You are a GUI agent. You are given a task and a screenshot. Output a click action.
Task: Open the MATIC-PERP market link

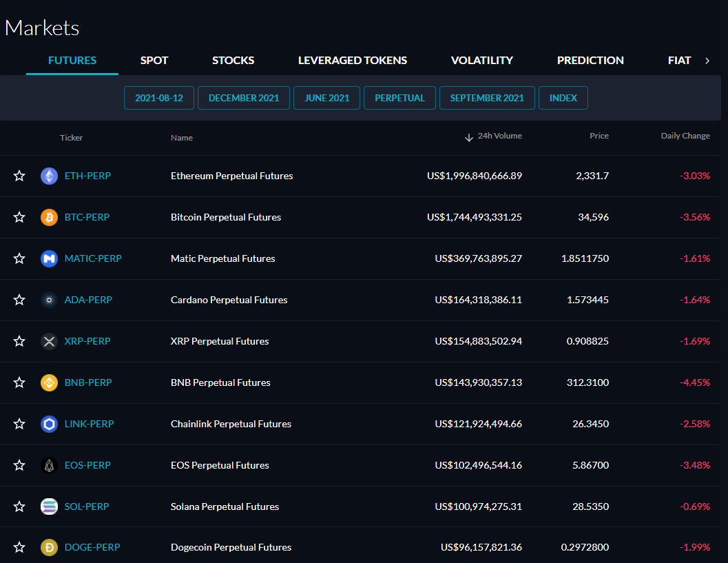(93, 258)
